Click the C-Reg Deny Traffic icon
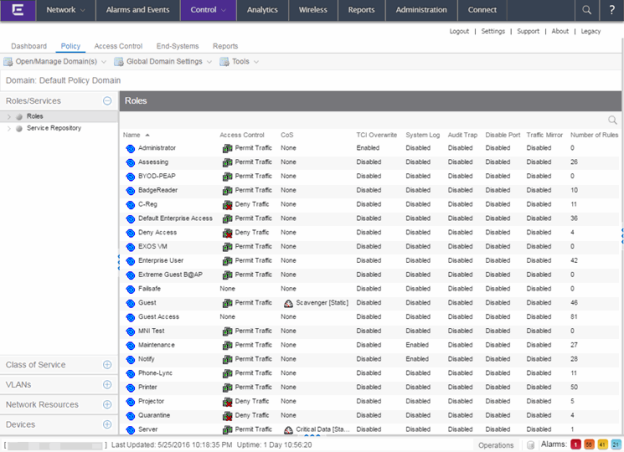The height and width of the screenshot is (452, 624). click(x=227, y=205)
